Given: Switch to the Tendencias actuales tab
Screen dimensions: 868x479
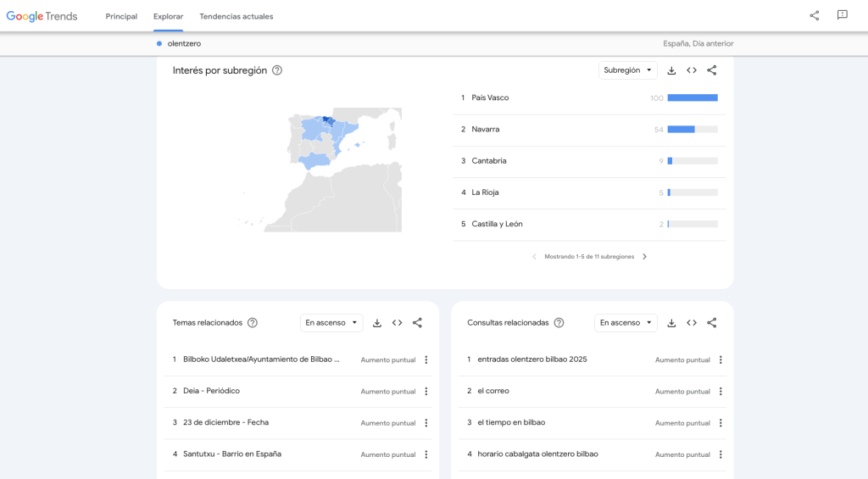Looking at the screenshot, I should tap(236, 16).
